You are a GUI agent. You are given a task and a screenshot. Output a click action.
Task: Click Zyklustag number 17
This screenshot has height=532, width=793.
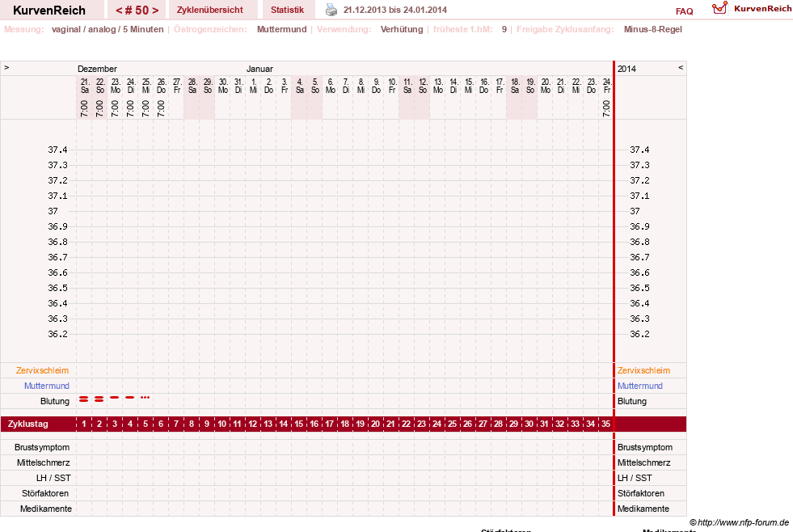click(329, 424)
